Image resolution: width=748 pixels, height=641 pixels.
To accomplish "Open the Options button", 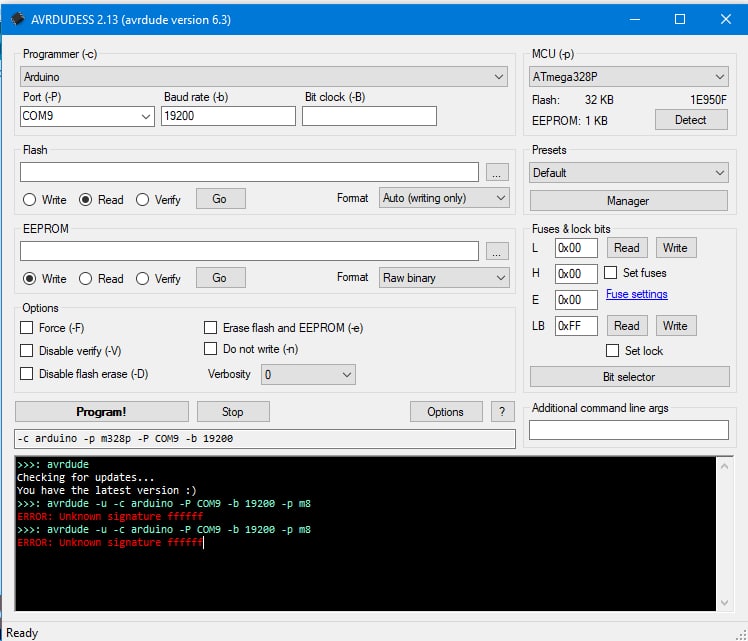I will tap(446, 412).
